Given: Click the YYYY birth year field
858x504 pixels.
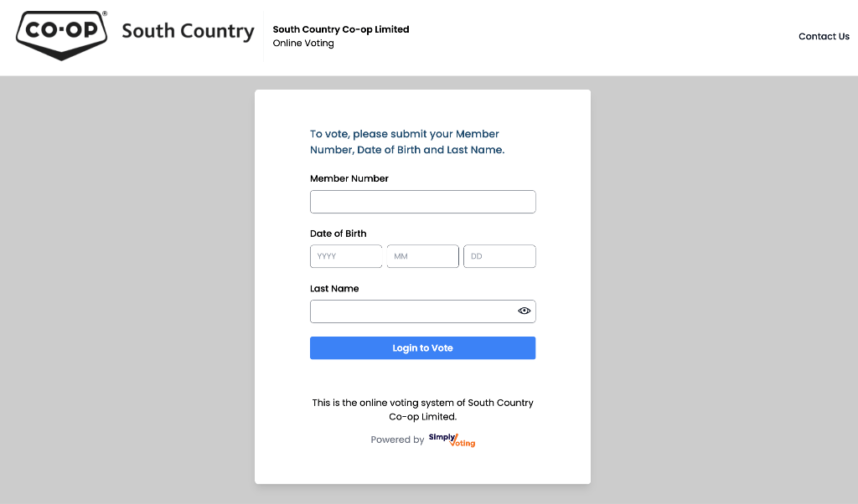Looking at the screenshot, I should click(x=345, y=256).
